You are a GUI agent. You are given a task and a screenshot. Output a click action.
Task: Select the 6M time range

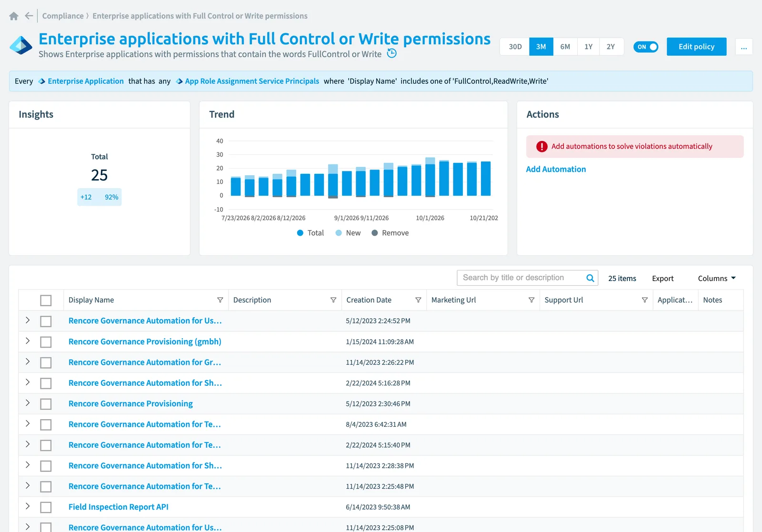click(565, 47)
